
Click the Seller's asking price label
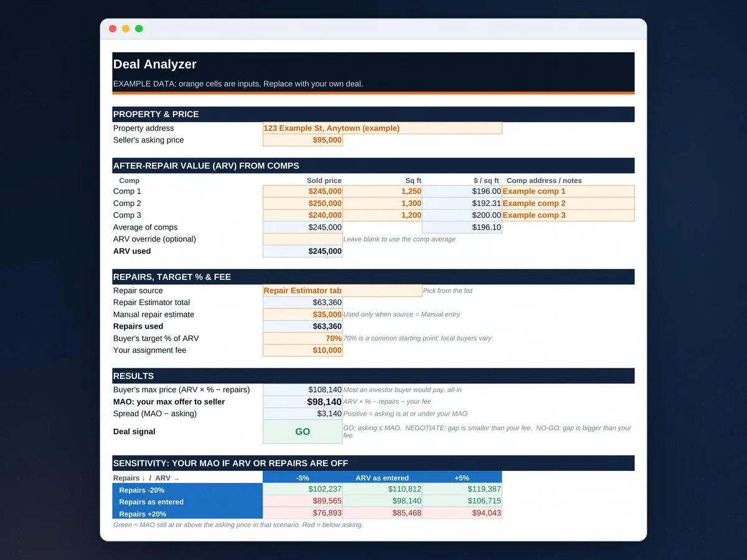pos(149,140)
